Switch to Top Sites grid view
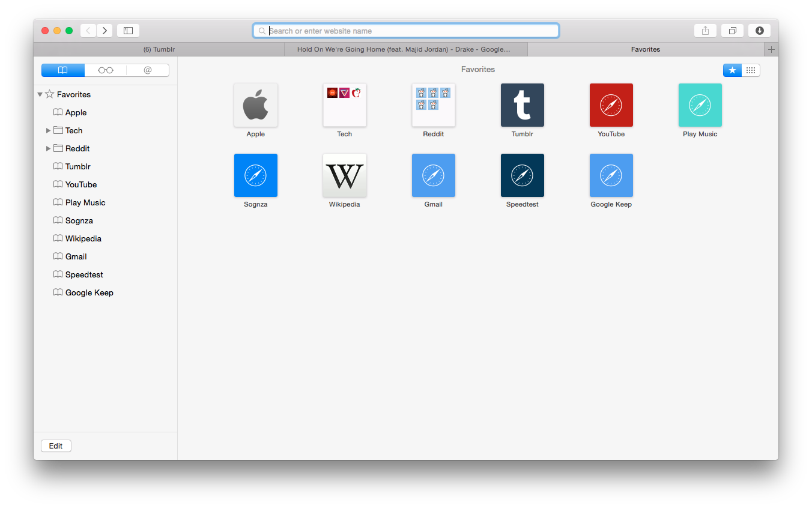The image size is (812, 508). tap(751, 70)
